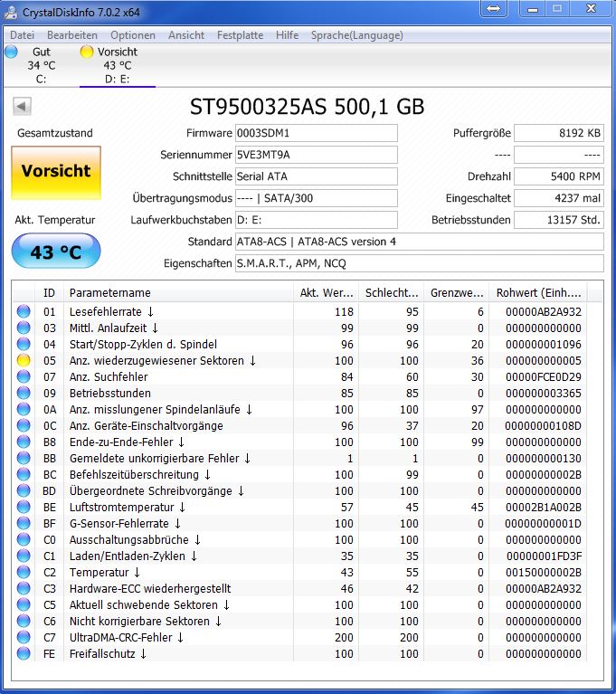The width and height of the screenshot is (616, 694).
Task: Open the Hilfe menu
Action: pyautogui.click(x=288, y=35)
